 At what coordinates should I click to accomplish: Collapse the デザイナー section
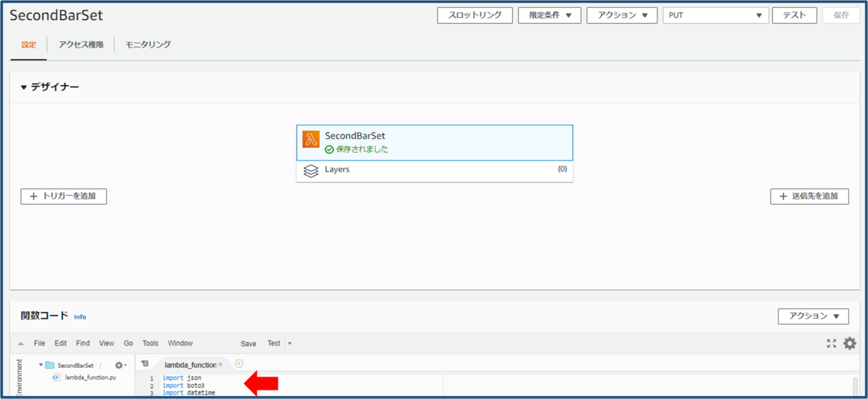coord(24,87)
